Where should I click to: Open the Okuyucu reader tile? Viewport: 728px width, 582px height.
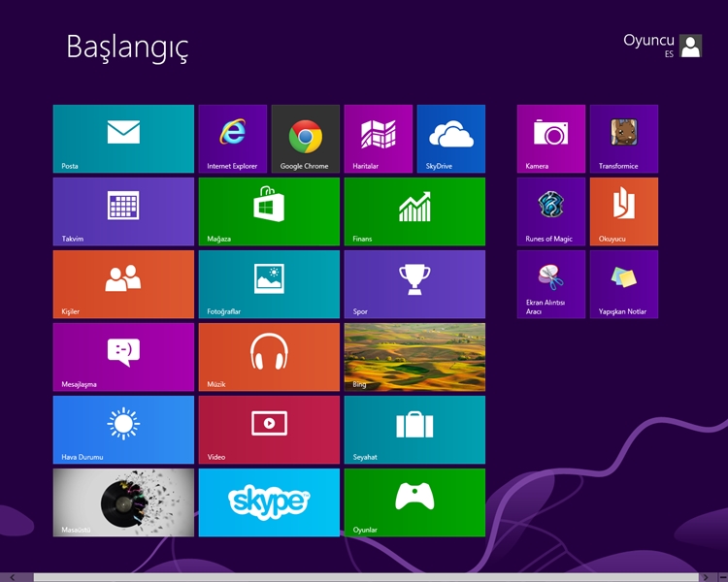[x=623, y=211]
